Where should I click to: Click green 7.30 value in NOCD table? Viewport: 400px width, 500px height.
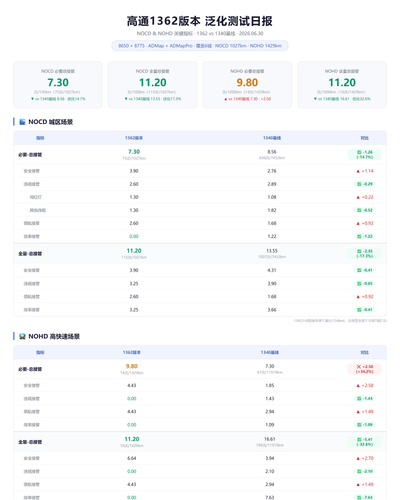click(134, 152)
